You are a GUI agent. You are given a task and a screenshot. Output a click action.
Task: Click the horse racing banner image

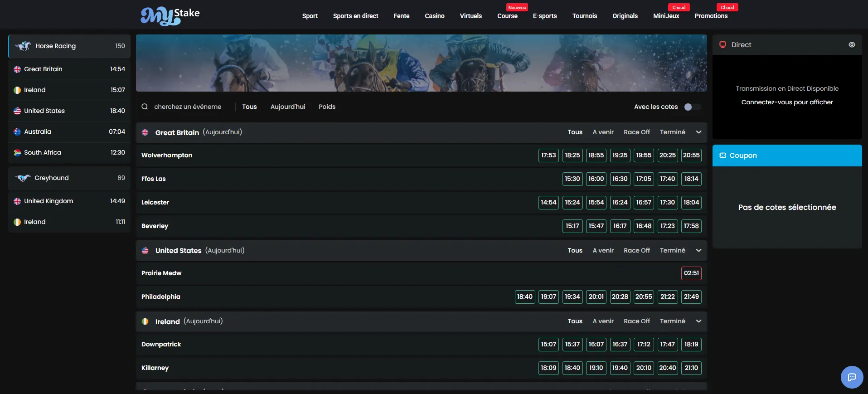tap(421, 63)
